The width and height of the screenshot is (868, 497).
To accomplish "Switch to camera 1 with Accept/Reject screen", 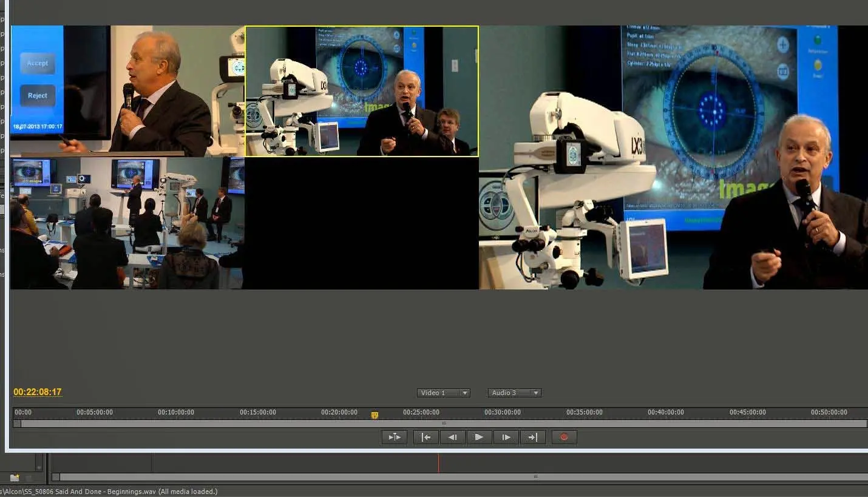I will point(127,91).
